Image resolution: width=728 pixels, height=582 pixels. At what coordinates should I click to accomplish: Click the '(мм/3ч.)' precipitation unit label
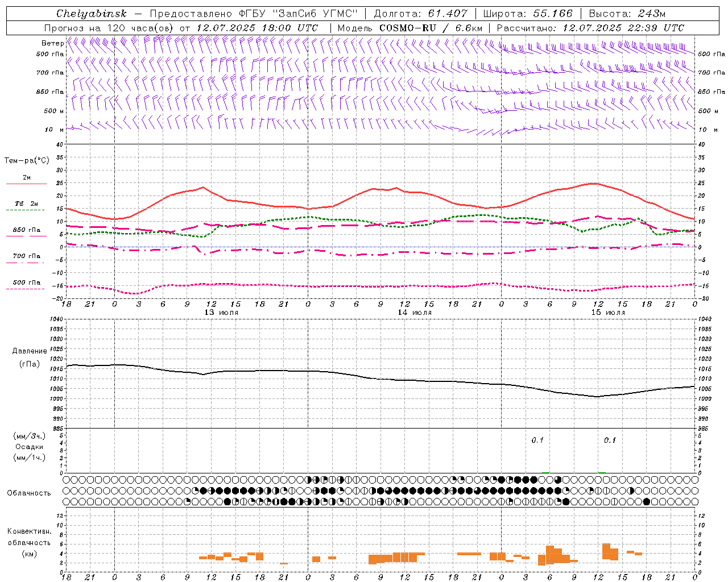click(x=30, y=436)
